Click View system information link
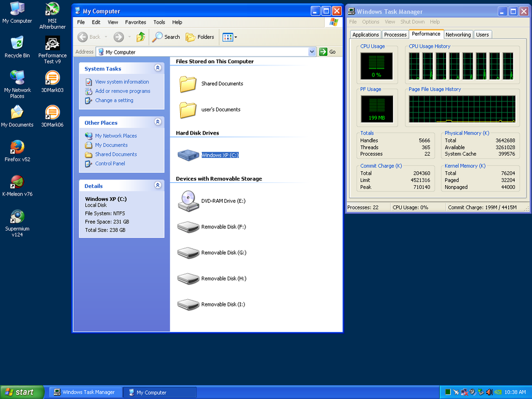532x399 pixels. point(121,81)
